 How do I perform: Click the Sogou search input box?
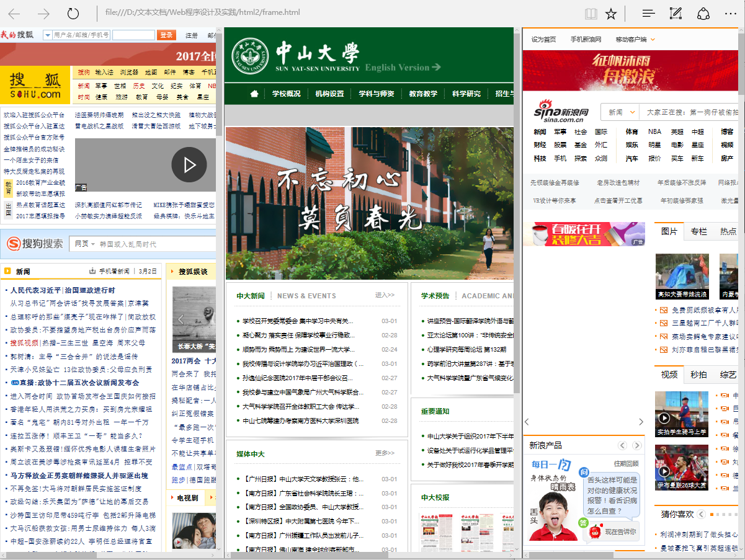pos(156,244)
